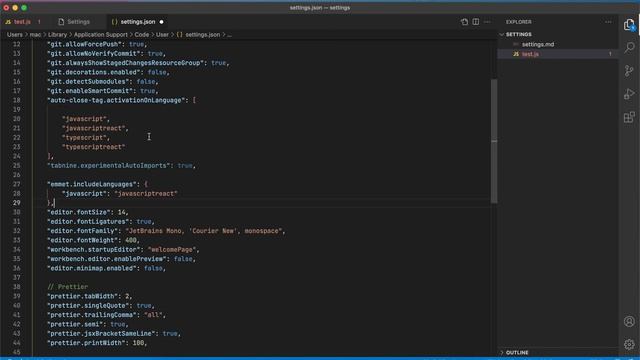The image size is (640, 360).
Task: Expand the OUTLINE section
Action: coord(517,352)
